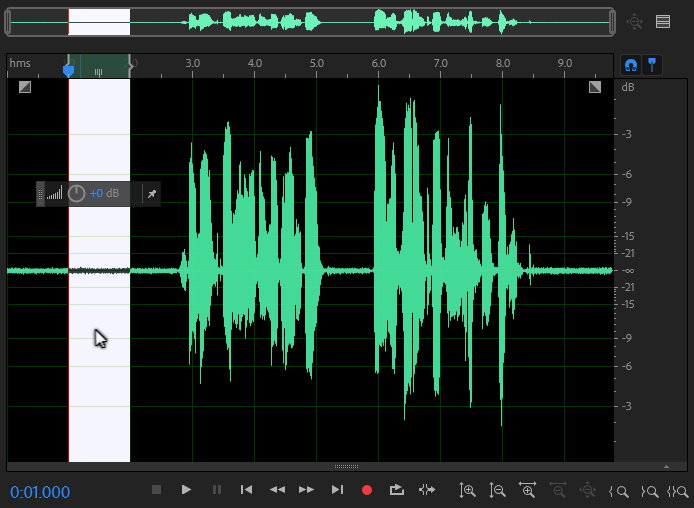Zoom in at selection out point
The width and height of the screenshot is (694, 508).
click(648, 491)
